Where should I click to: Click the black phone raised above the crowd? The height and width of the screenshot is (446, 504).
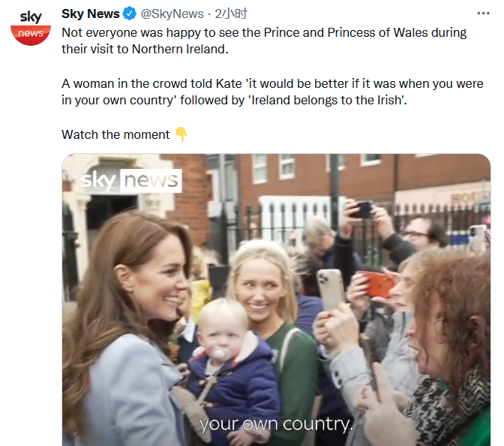point(363,209)
